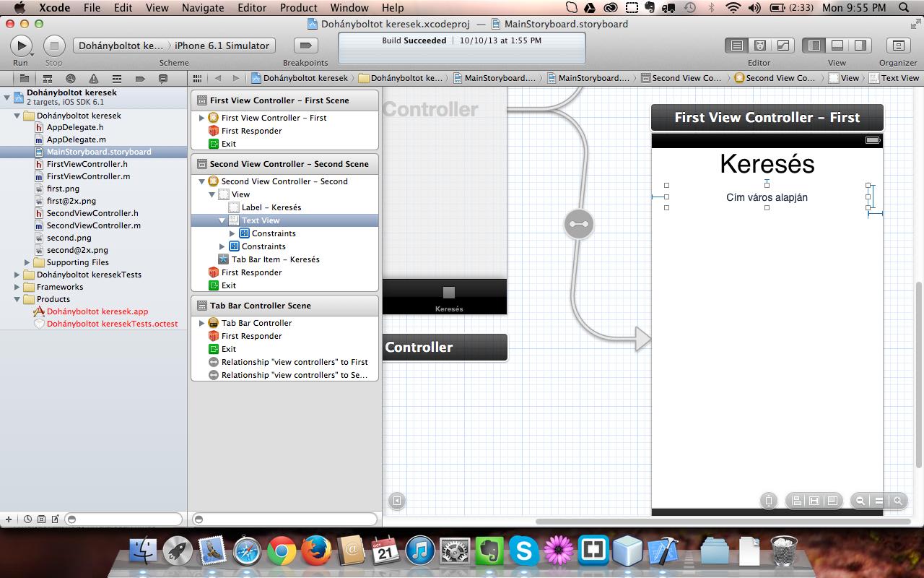Open the Product menu
924x578 pixels.
point(298,8)
